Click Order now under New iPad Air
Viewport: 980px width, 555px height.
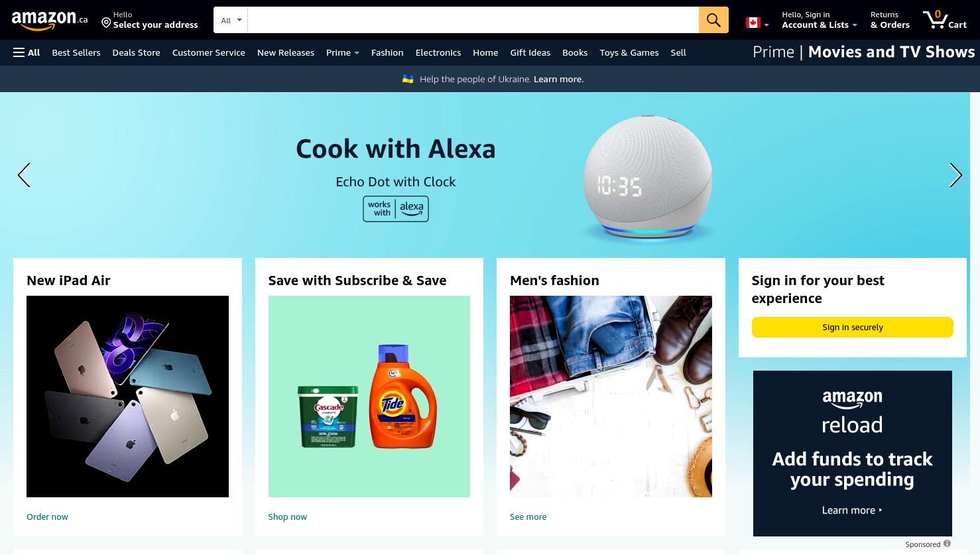tap(47, 517)
